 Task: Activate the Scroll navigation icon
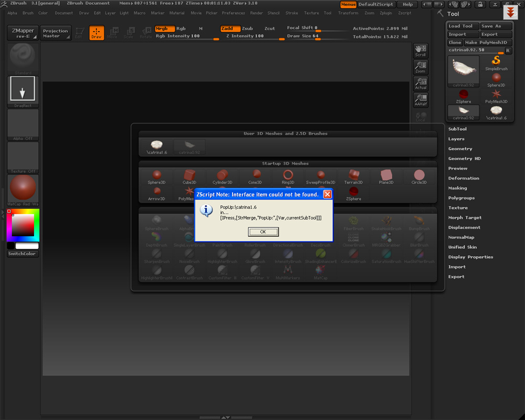click(x=421, y=50)
